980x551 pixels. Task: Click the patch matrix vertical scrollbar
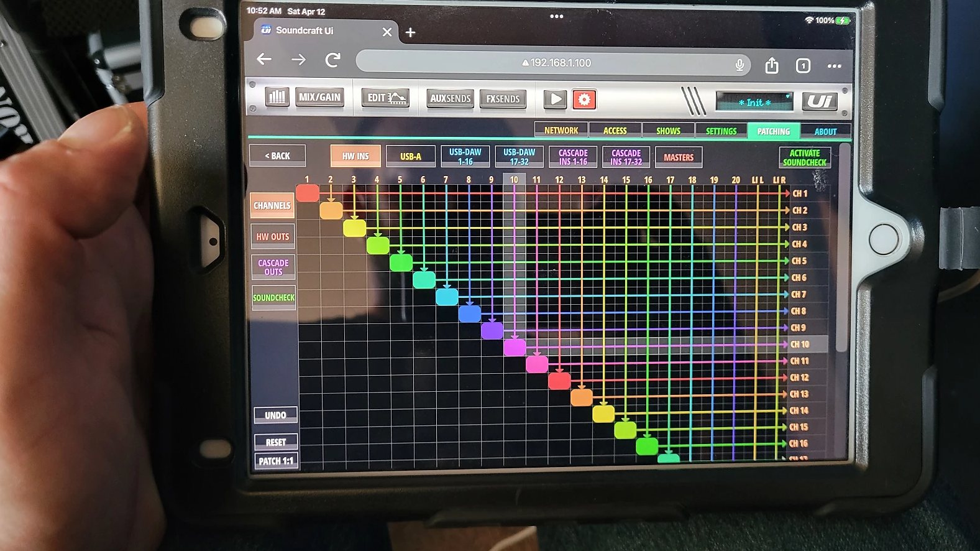pos(843,249)
